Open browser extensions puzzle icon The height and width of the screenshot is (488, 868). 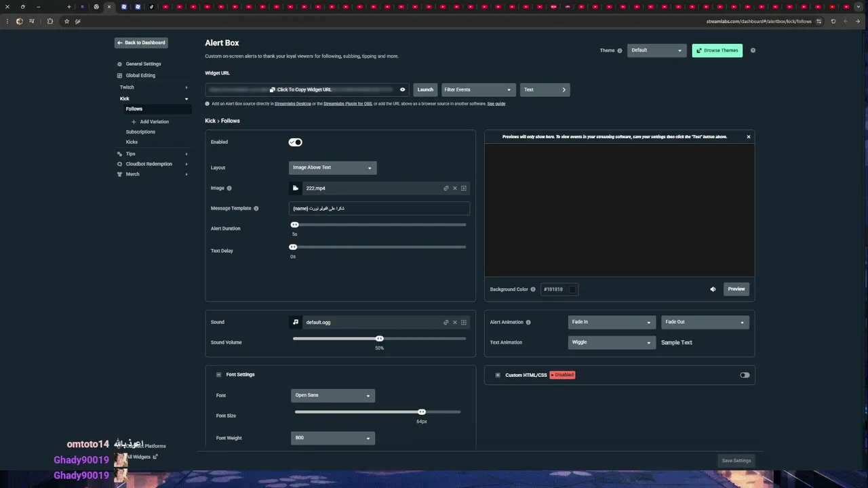(50, 22)
